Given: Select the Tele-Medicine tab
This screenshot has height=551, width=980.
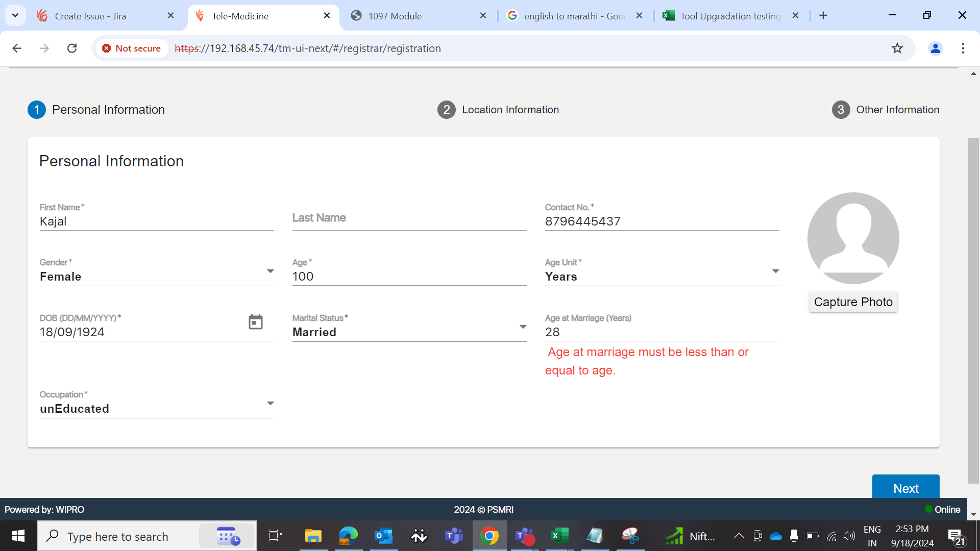Looking at the screenshot, I should [x=262, y=16].
